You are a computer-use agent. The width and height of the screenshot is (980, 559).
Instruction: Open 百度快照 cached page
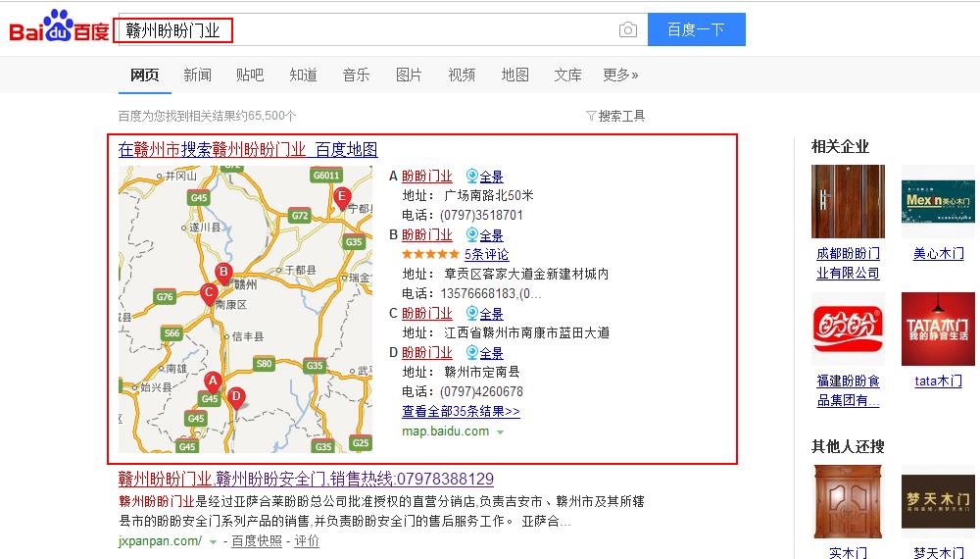(256, 541)
